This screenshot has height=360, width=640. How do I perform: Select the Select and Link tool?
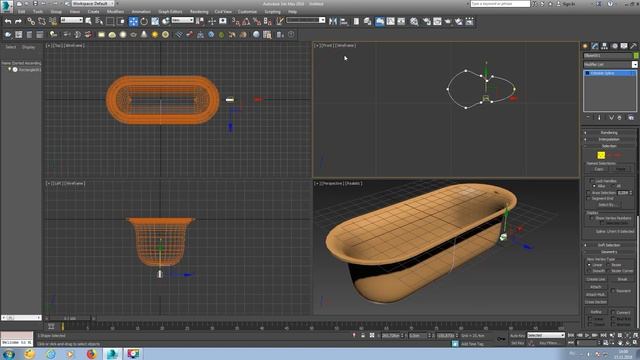coord(31,21)
